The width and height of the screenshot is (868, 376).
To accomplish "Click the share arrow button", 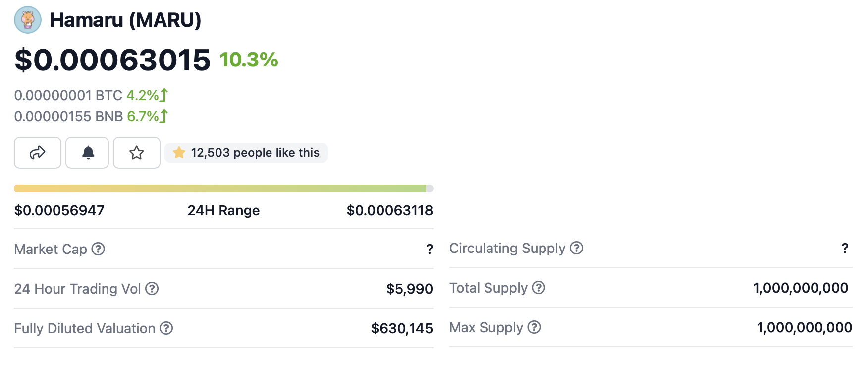I will pyautogui.click(x=38, y=153).
